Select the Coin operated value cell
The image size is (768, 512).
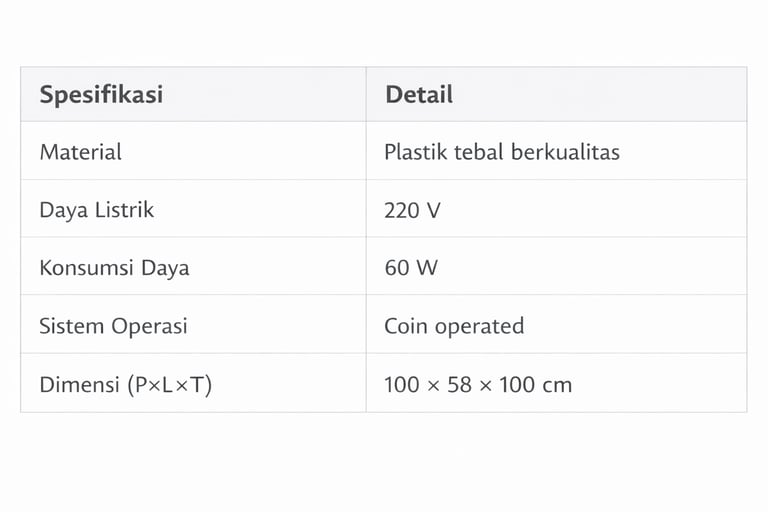(x=454, y=326)
